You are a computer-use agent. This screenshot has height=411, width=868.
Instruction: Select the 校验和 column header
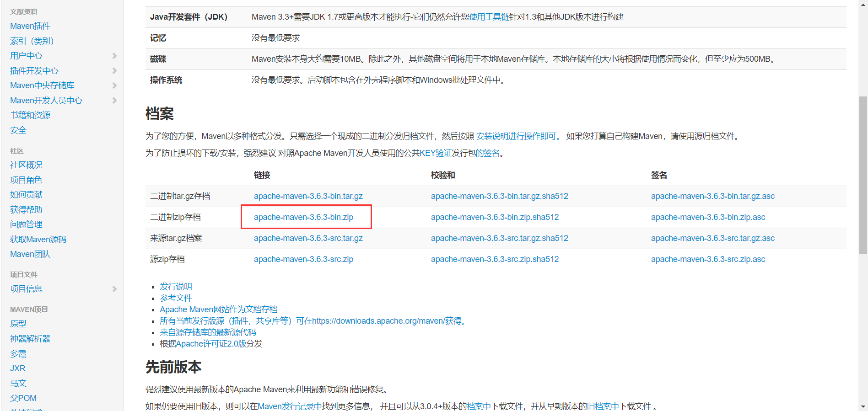click(x=443, y=175)
